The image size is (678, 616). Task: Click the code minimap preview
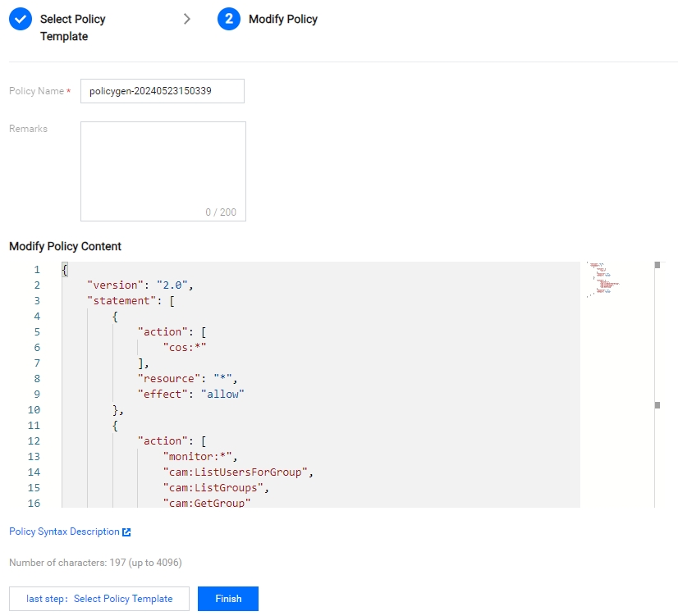[603, 280]
